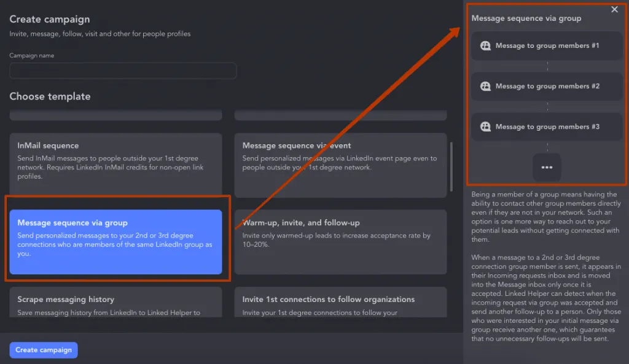Click the Message sequence via group panel title

click(x=526, y=18)
